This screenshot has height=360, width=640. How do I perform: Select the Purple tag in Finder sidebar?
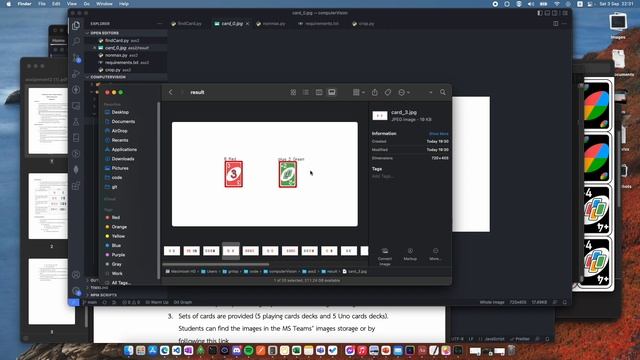pyautogui.click(x=118, y=255)
